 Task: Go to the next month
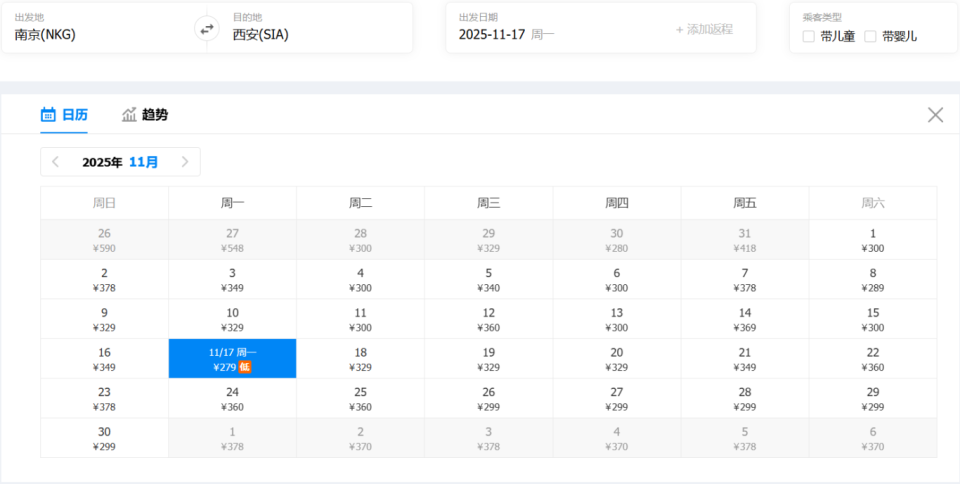point(185,162)
